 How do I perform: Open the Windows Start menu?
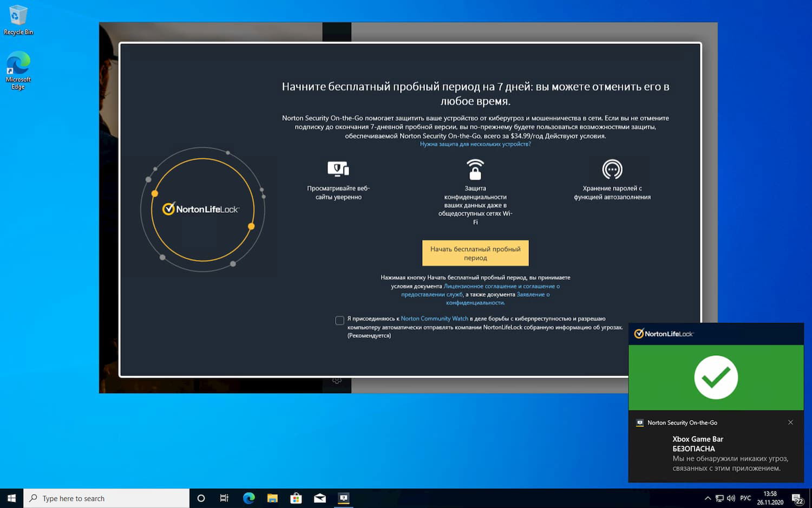[11, 498]
